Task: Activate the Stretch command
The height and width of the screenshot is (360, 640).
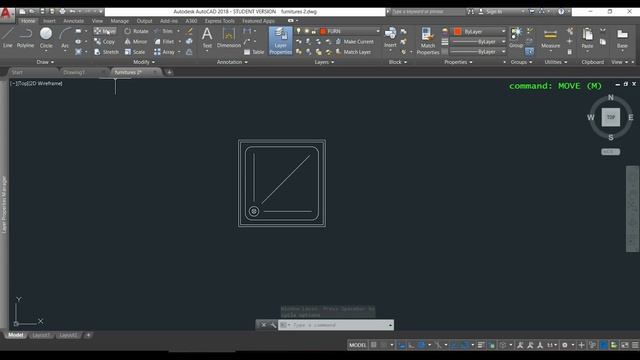Action: 106,52
